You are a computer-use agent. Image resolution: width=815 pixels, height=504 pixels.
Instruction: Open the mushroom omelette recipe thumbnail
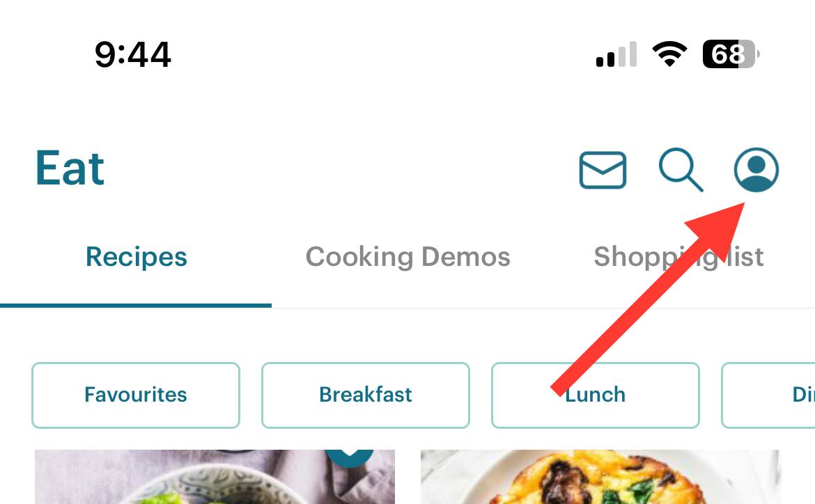(x=600, y=476)
